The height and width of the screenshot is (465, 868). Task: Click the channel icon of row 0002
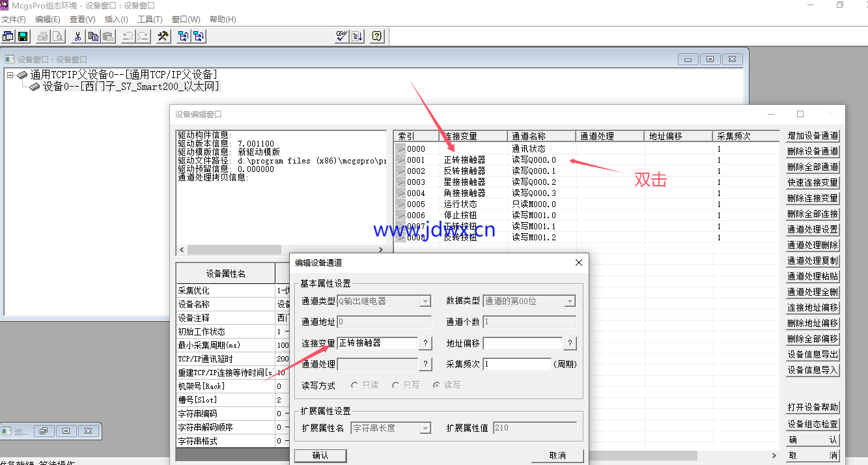(x=401, y=171)
